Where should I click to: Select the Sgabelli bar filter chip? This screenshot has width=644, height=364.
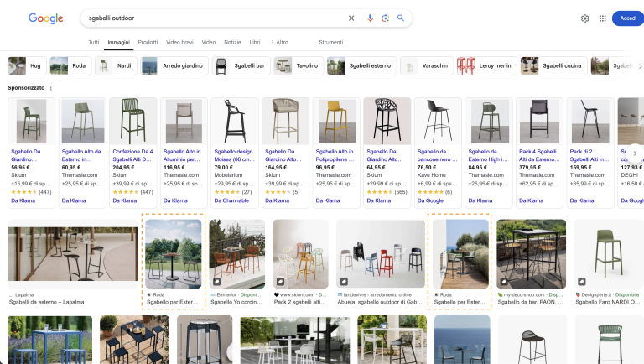[241, 65]
